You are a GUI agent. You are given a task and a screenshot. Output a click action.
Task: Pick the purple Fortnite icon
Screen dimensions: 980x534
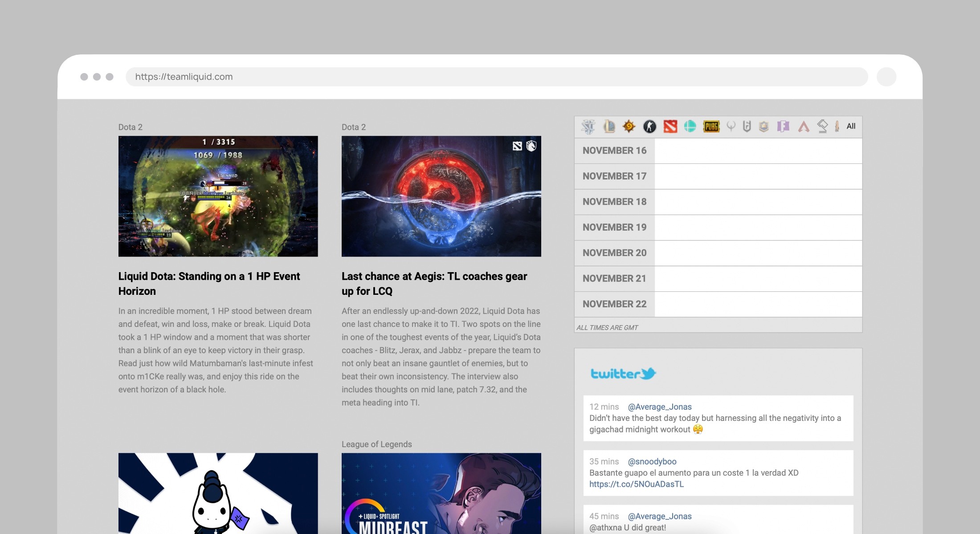click(783, 126)
